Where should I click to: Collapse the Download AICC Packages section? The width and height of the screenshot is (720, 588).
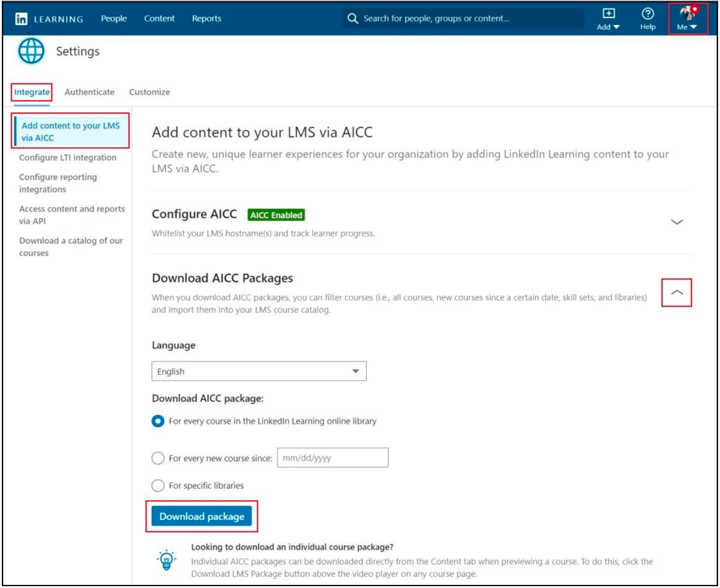(676, 293)
